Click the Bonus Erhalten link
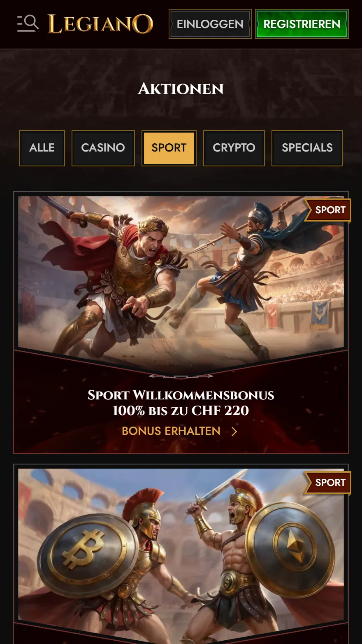Screen dimensions: 362x644 coord(171,431)
